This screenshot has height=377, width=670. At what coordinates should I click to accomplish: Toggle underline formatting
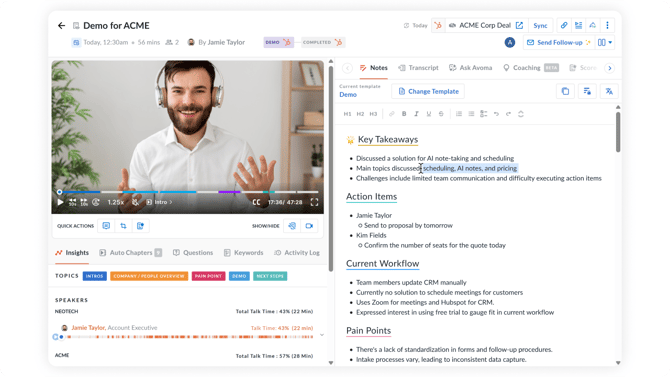pyautogui.click(x=429, y=114)
